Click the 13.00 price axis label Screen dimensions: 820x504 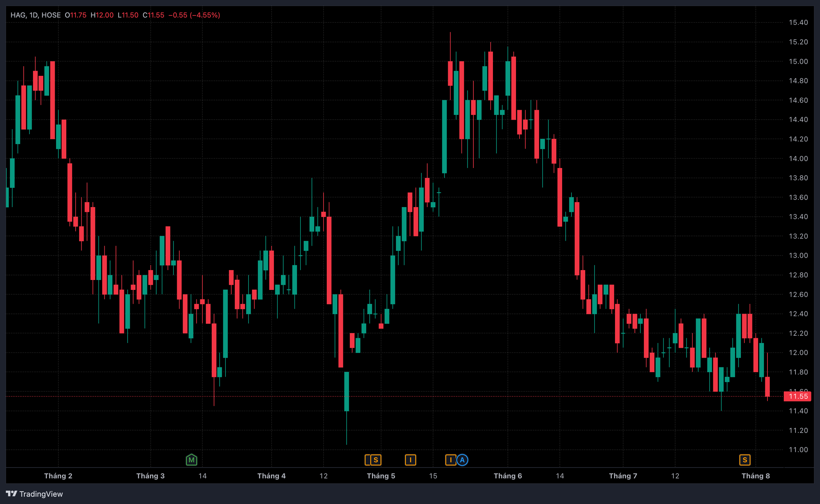tap(798, 255)
